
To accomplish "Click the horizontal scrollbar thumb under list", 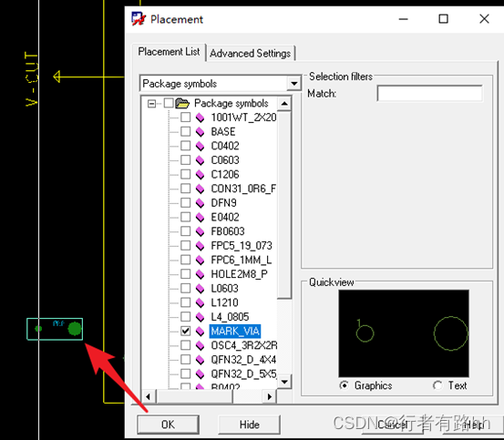I will 194,396.
